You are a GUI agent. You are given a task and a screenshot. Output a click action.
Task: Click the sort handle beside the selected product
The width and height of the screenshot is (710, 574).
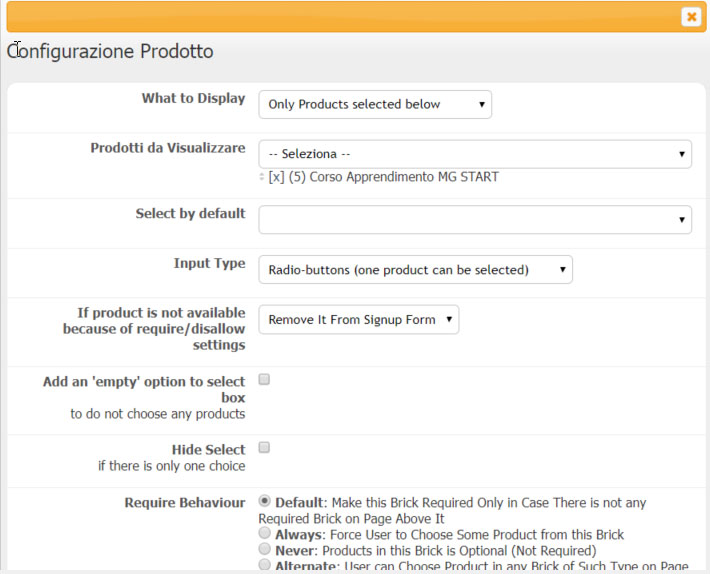click(262, 177)
